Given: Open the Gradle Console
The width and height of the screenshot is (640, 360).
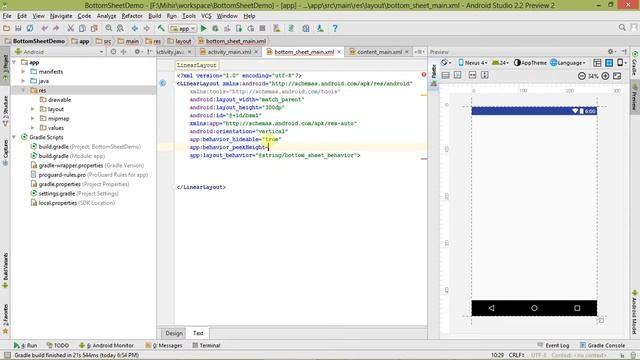Looking at the screenshot, I should coord(602,345).
